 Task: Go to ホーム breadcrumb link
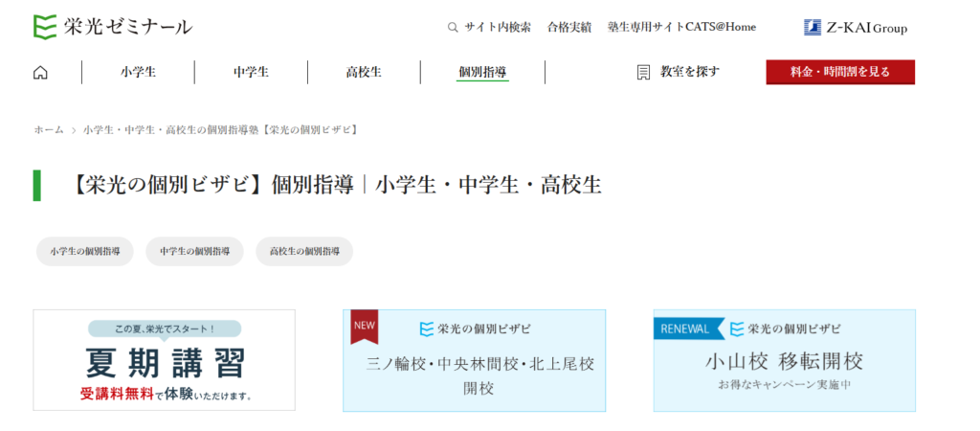pos(49,130)
